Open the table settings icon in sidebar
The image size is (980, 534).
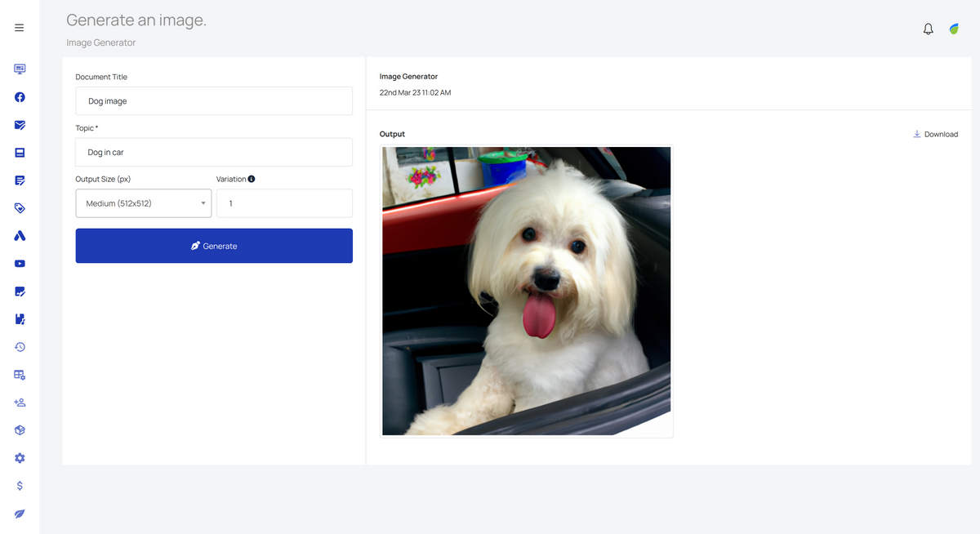click(x=20, y=375)
